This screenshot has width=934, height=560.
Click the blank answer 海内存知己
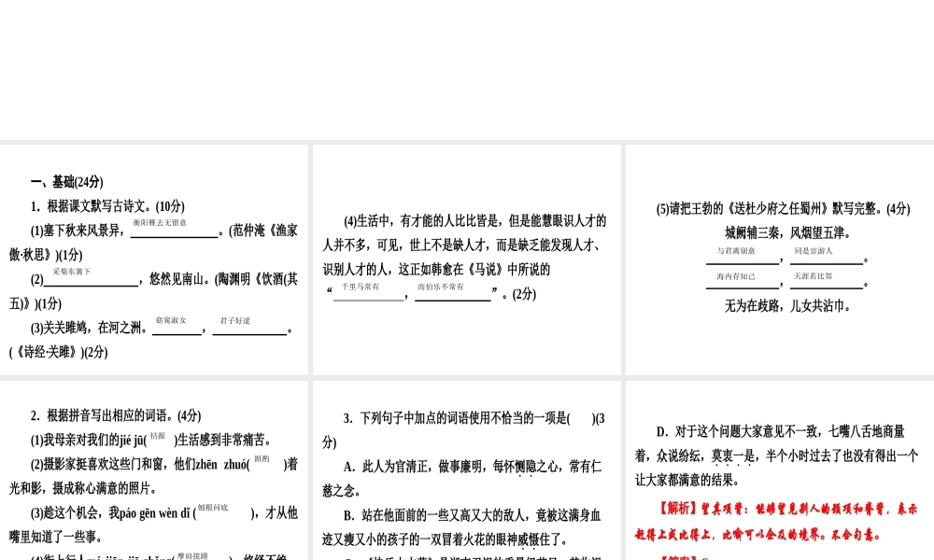(736, 276)
